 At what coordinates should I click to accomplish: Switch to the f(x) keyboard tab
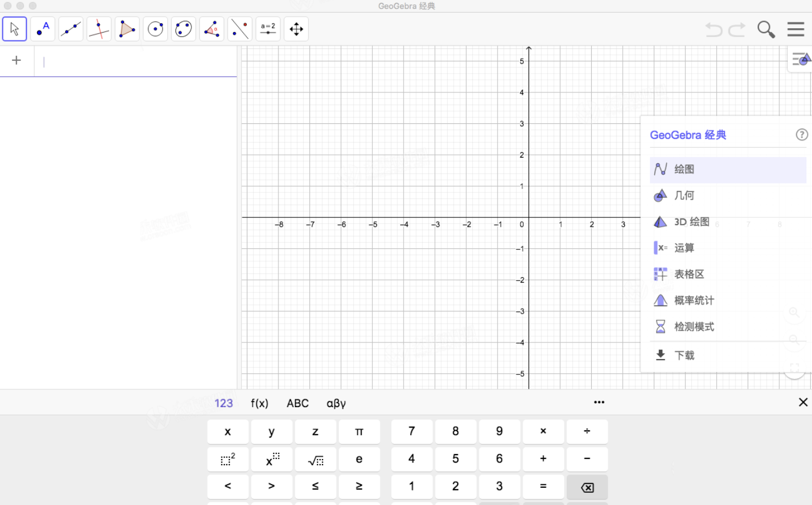[x=259, y=403]
